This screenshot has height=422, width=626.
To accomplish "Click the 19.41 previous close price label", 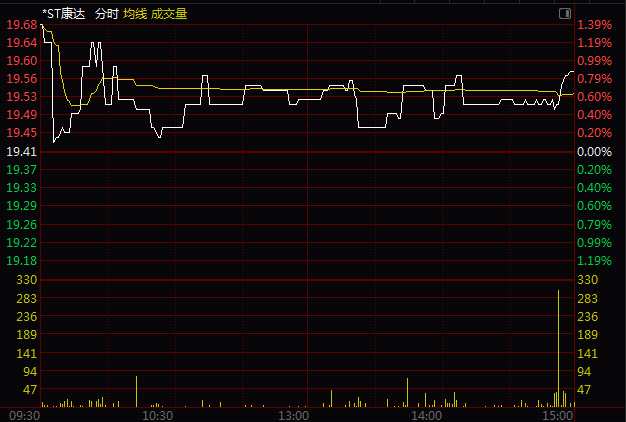I will (22, 152).
